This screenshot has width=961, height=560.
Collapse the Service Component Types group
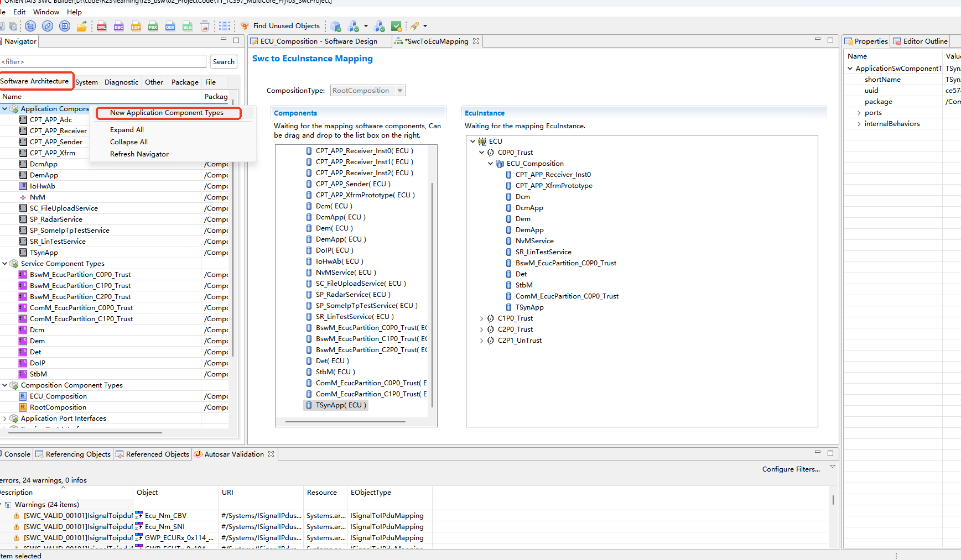[5, 264]
